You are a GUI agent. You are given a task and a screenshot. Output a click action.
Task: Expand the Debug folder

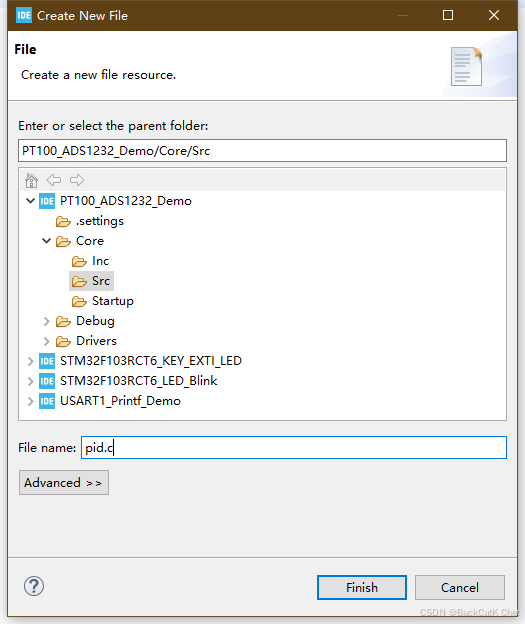[x=47, y=321]
